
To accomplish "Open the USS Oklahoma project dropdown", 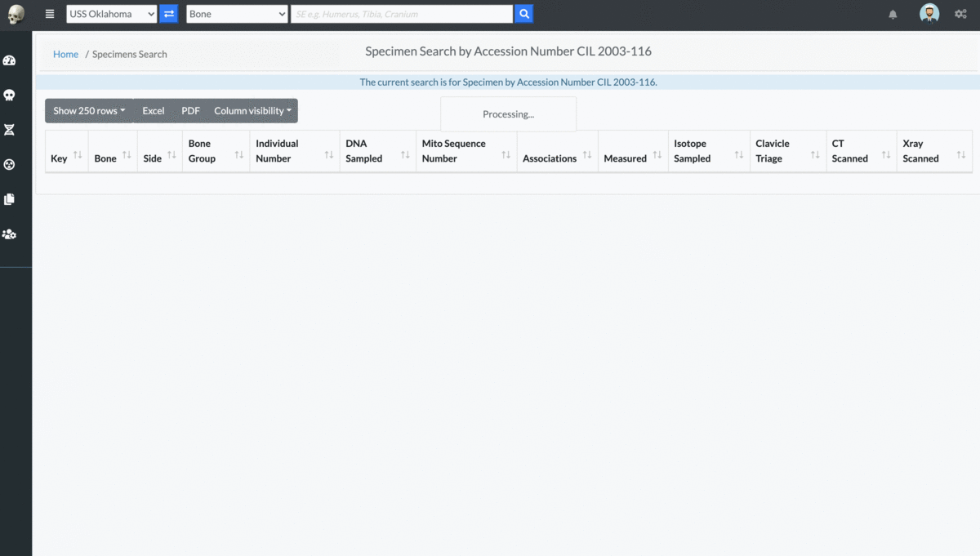I will coord(111,14).
